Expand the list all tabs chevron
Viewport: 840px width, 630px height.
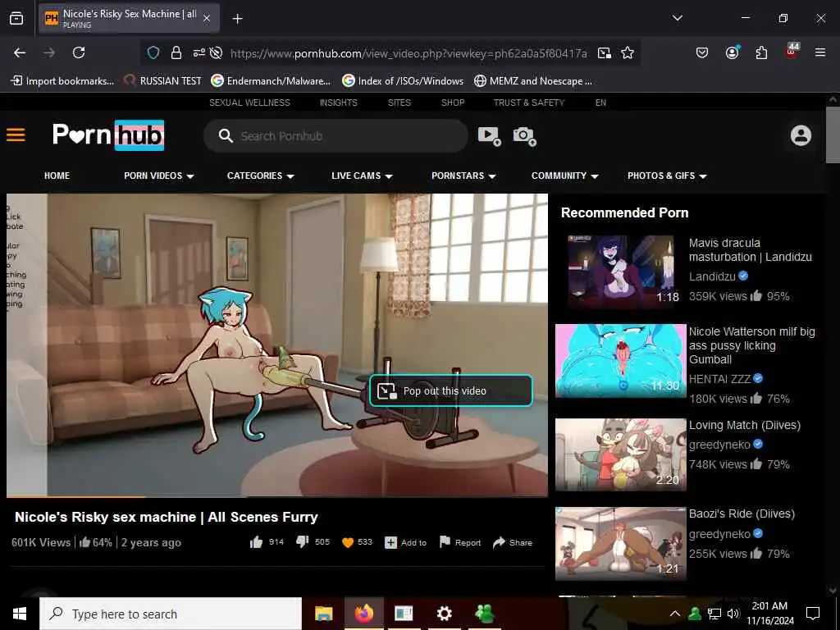coord(677,18)
